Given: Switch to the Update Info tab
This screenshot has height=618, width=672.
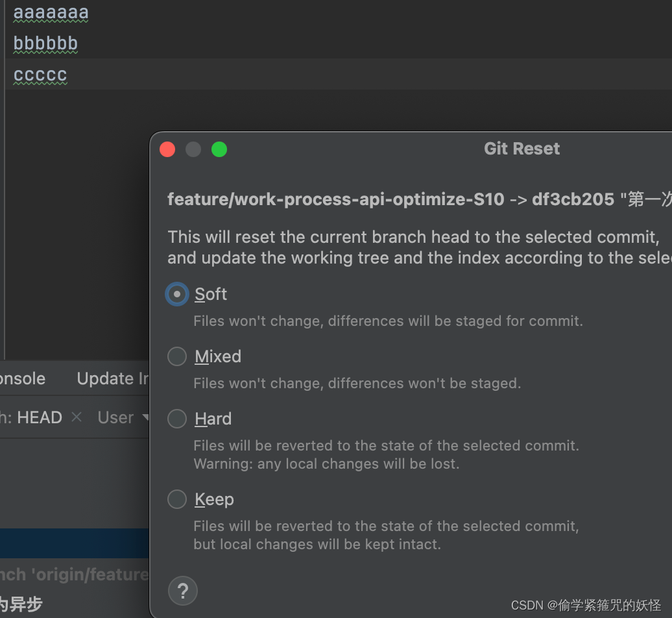Looking at the screenshot, I should pos(112,378).
